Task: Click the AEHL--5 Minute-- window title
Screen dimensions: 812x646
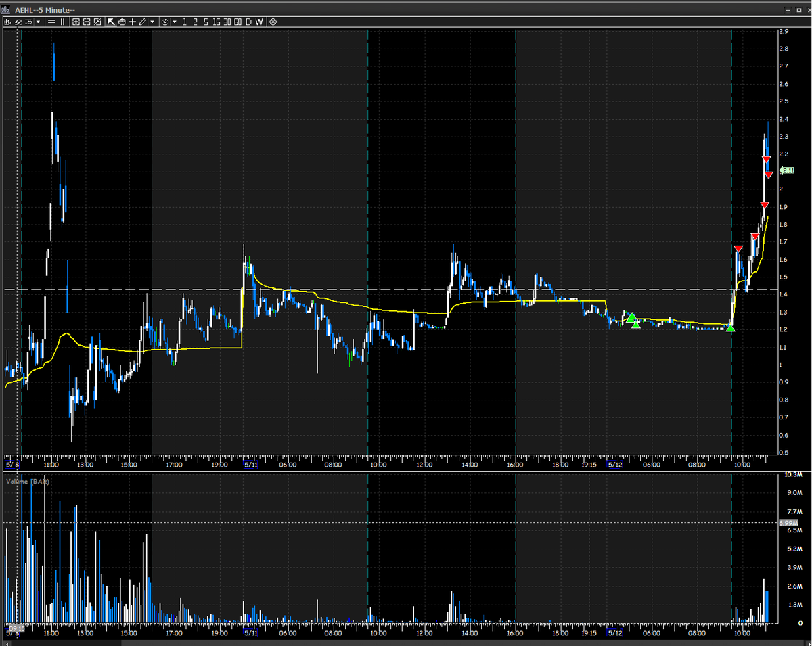Action: tap(45, 10)
